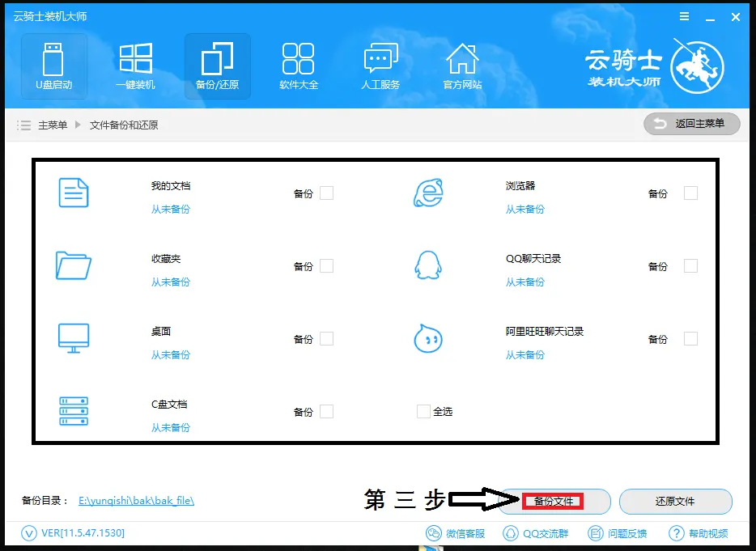
Task: Tick the 阿里旺旺聊天记录 backup checkbox
Action: 691,339
